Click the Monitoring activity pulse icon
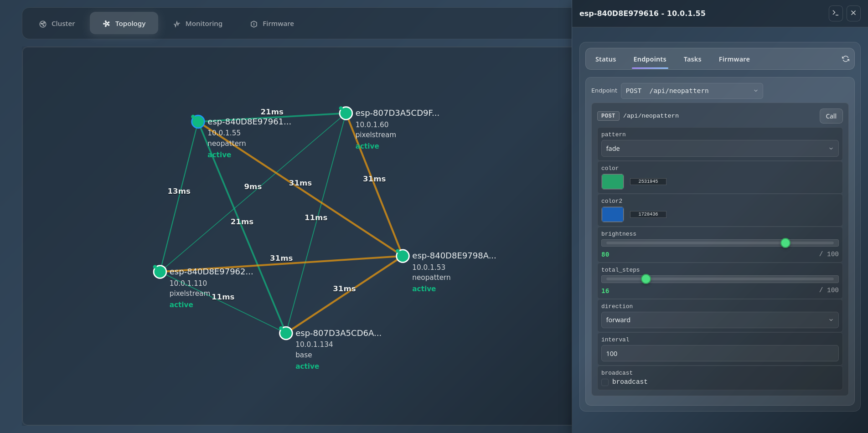The height and width of the screenshot is (433, 868). [177, 24]
